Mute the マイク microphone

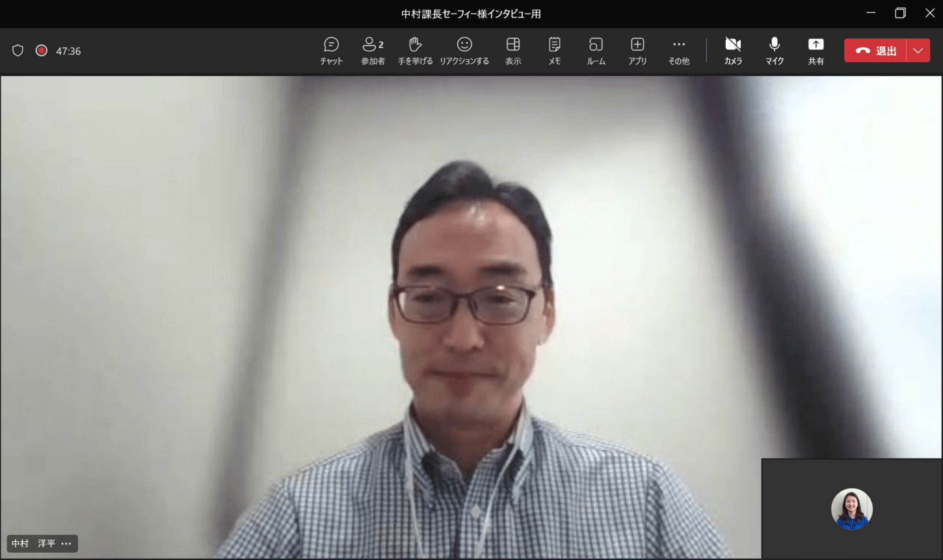pyautogui.click(x=774, y=51)
